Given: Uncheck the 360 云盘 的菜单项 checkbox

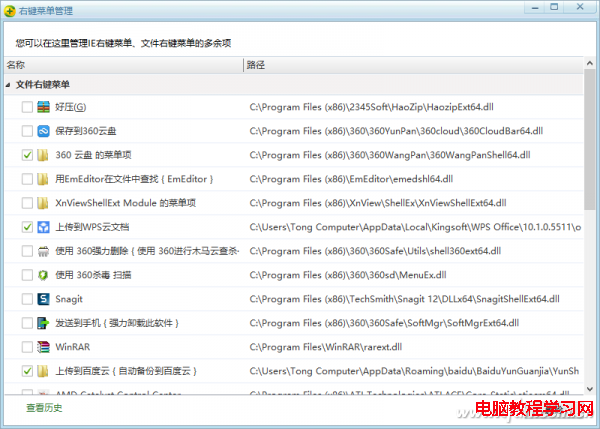Looking at the screenshot, I should [x=27, y=155].
